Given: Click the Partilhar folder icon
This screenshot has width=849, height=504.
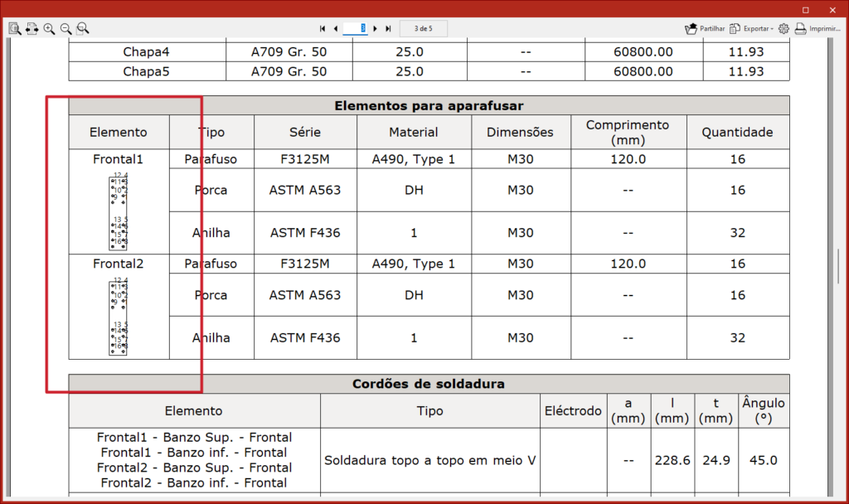Looking at the screenshot, I should 691,29.
